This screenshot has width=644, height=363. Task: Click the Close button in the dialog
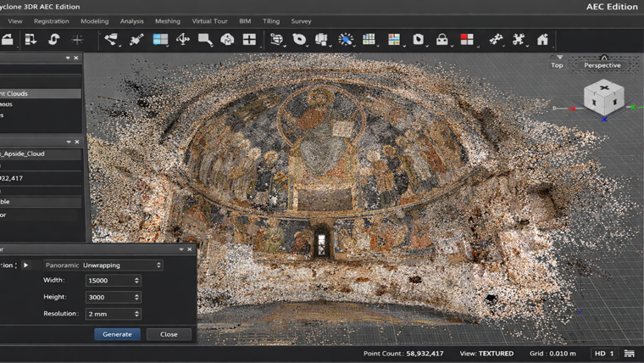tap(169, 334)
